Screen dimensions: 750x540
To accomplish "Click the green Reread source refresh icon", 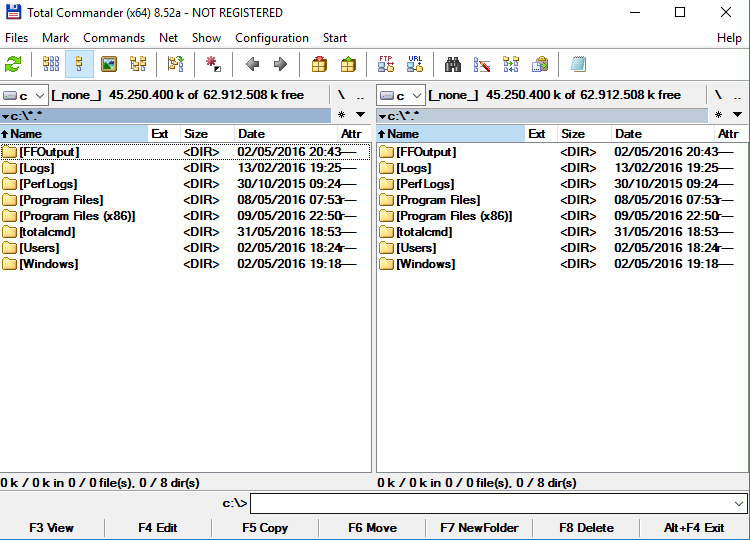I will (13, 64).
